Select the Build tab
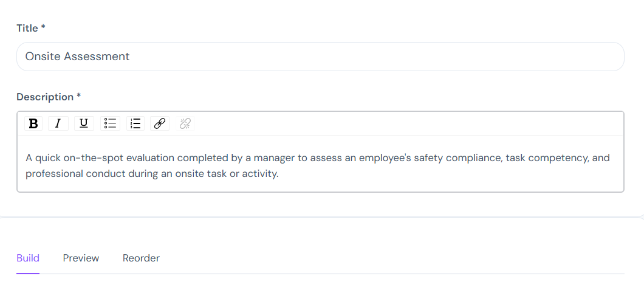This screenshot has width=644, height=287. [28, 258]
